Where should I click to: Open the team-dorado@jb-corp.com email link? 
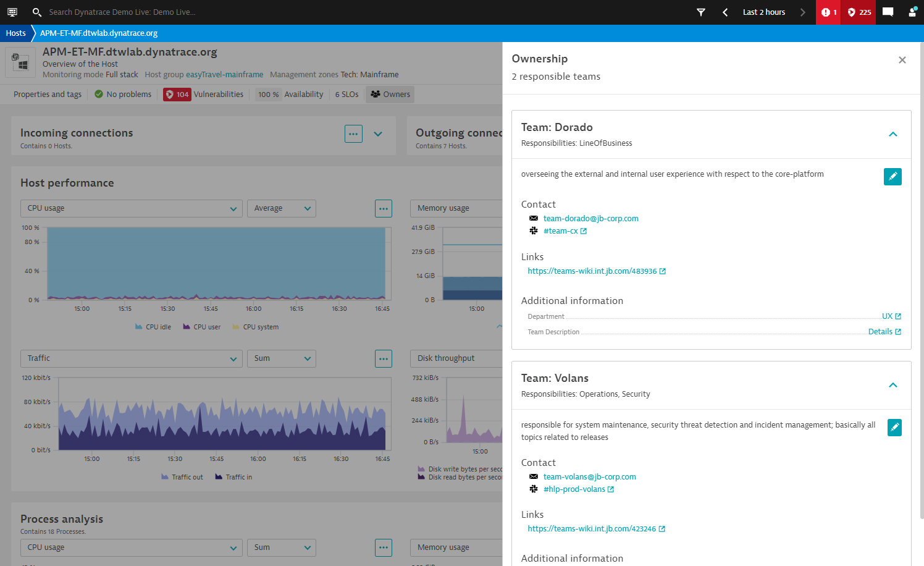(590, 218)
